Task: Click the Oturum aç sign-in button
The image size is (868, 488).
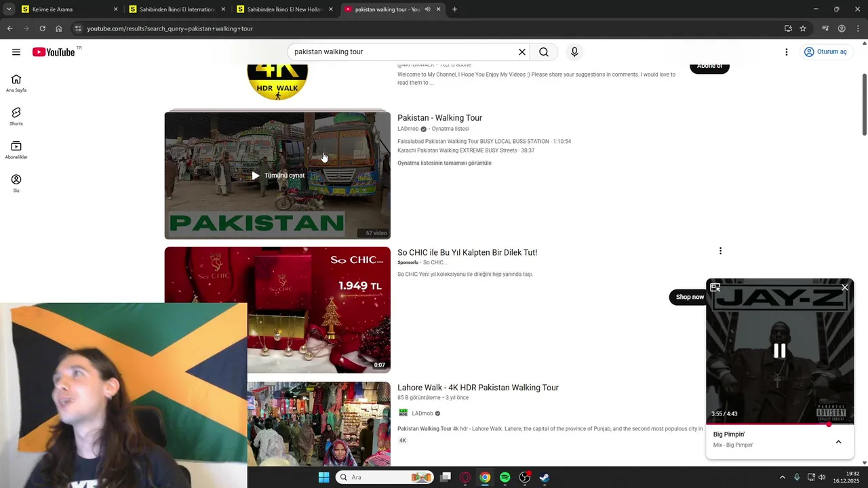Action: (x=825, y=52)
